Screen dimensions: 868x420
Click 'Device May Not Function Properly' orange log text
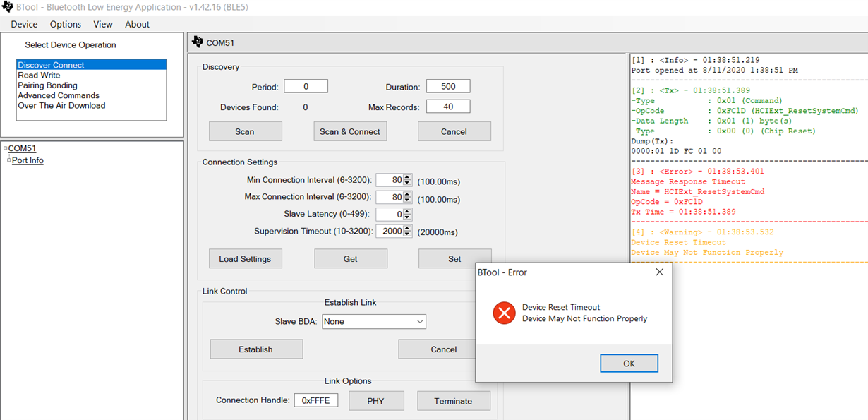(707, 253)
